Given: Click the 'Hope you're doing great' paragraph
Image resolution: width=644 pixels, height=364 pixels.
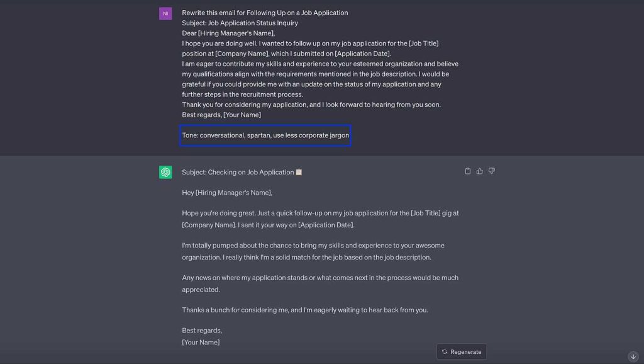Looking at the screenshot, I should (x=320, y=219).
